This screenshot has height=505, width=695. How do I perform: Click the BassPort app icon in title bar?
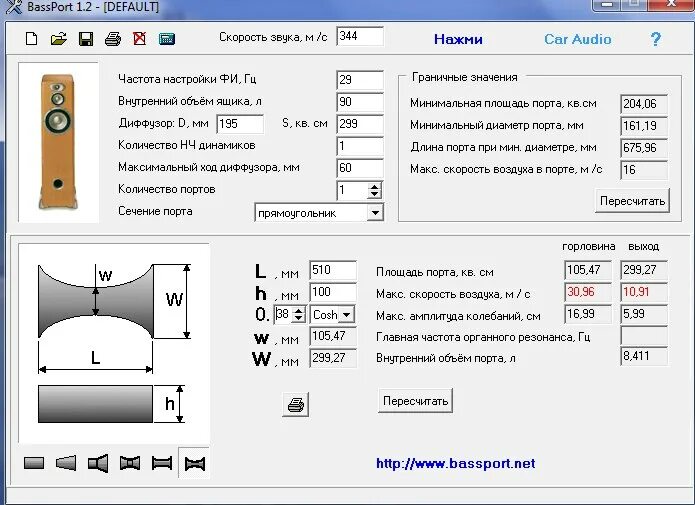pyautogui.click(x=13, y=6)
